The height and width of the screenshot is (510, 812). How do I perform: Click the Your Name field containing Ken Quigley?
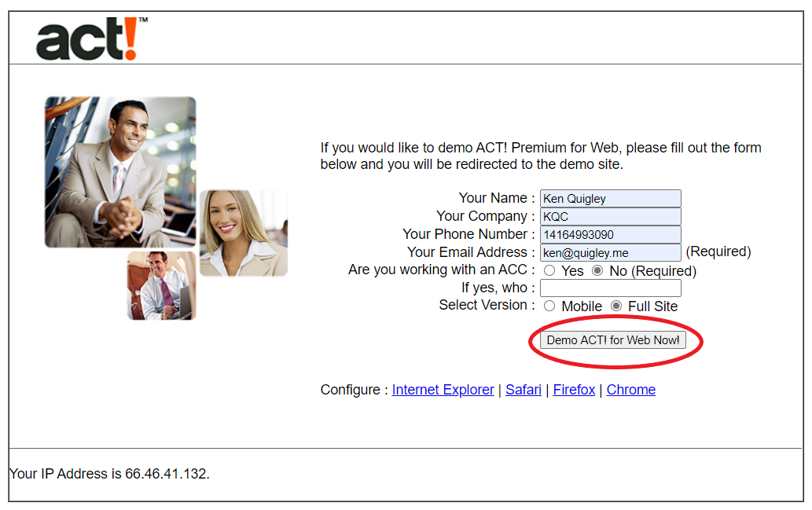[x=610, y=198]
